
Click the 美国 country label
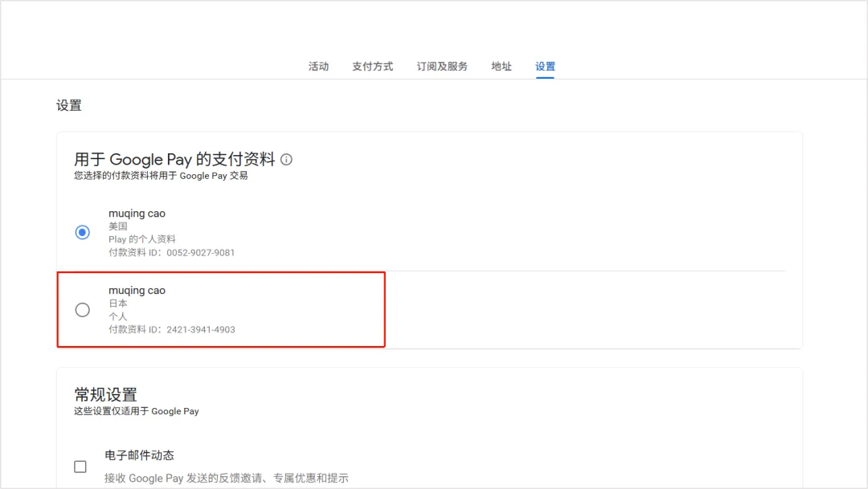pyautogui.click(x=118, y=226)
